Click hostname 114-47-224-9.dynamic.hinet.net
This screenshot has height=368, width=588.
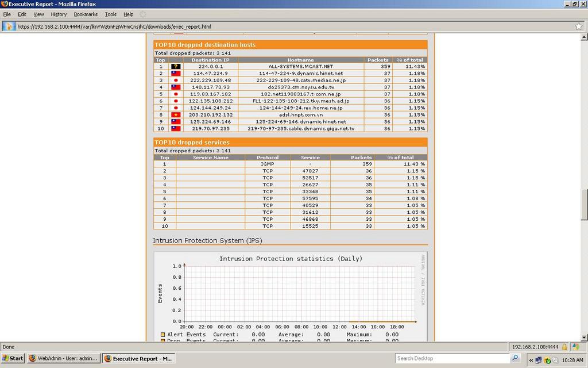pyautogui.click(x=301, y=73)
